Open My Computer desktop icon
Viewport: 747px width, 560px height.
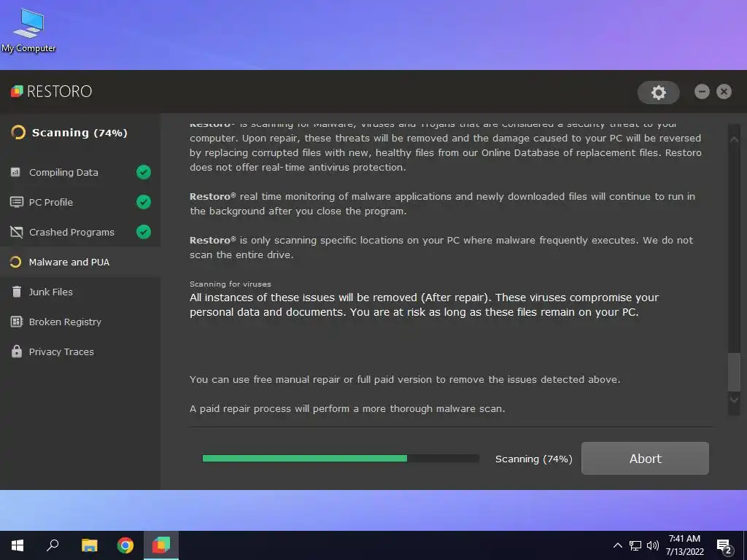point(28,30)
